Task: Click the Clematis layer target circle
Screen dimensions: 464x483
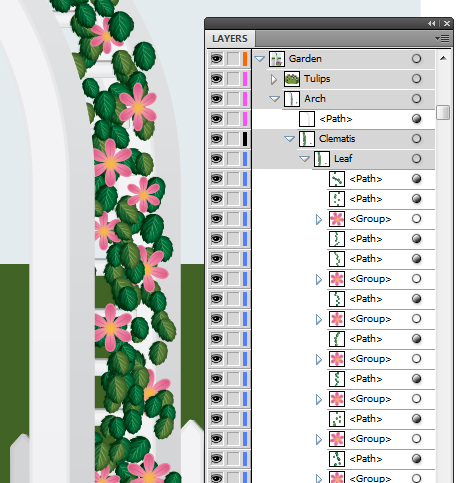Action: tap(416, 139)
